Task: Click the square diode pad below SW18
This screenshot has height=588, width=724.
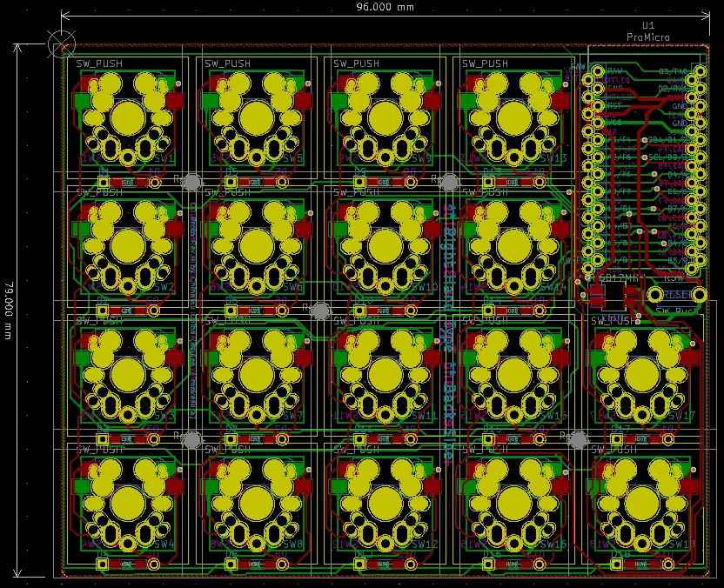Action: pos(617,564)
